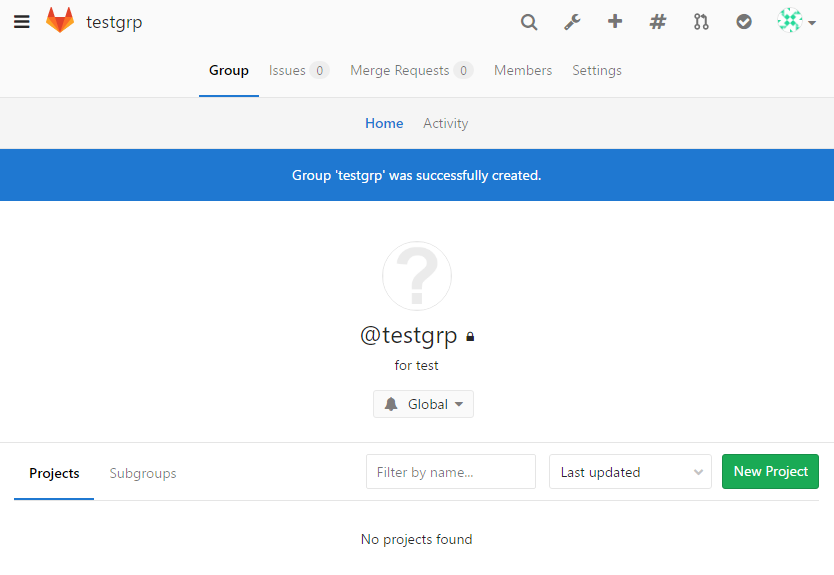Select the Projects tab
Viewport: 834px width, 575px height.
[54, 473]
